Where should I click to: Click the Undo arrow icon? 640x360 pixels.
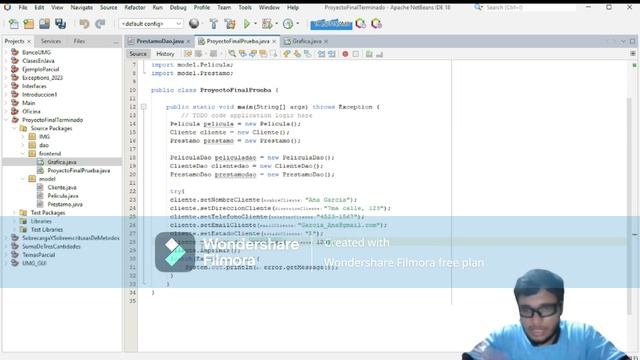84,24
